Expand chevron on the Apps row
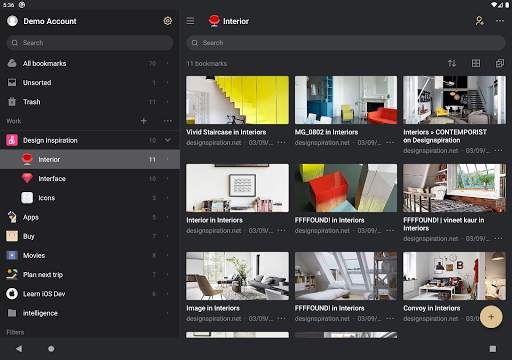This screenshot has width=512, height=360. coord(167,217)
